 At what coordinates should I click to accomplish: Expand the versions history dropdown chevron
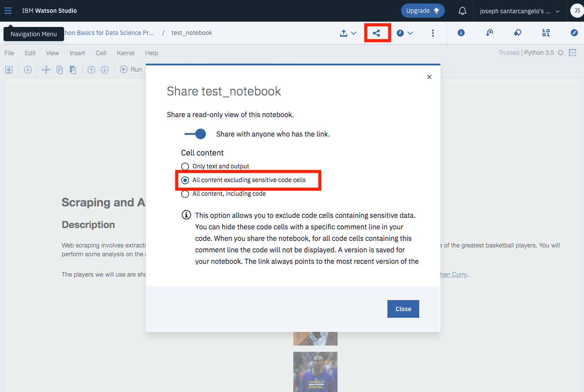410,33
